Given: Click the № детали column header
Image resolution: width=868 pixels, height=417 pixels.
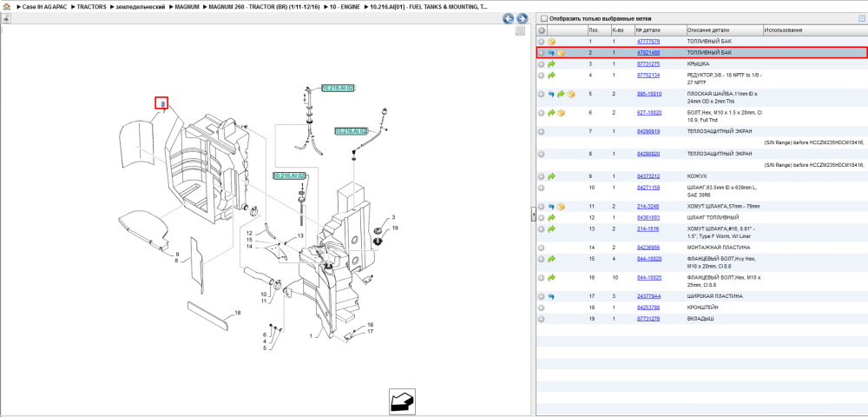Looking at the screenshot, I should 659,30.
